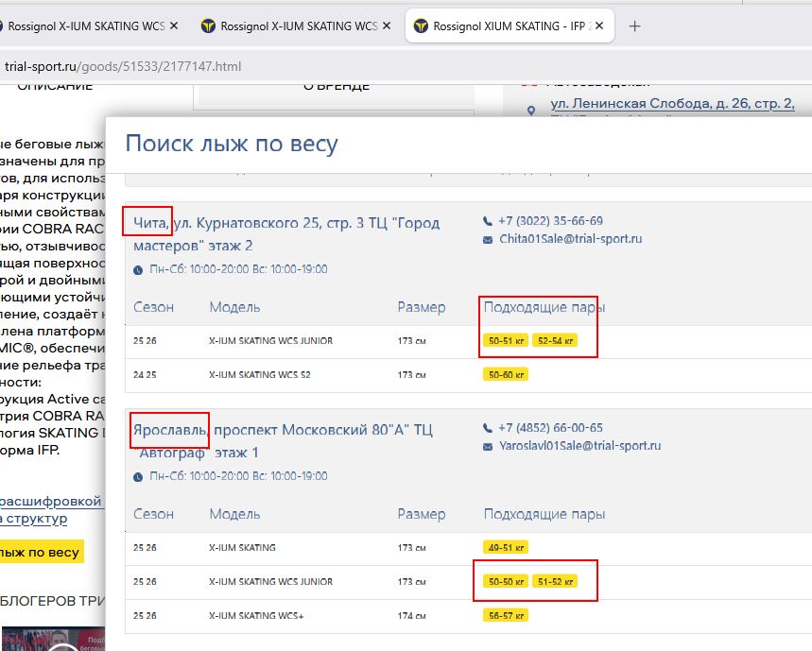Click X-IUM SKATING WCS+ model row
Image resolution: width=812 pixels, height=651 pixels.
256,616
